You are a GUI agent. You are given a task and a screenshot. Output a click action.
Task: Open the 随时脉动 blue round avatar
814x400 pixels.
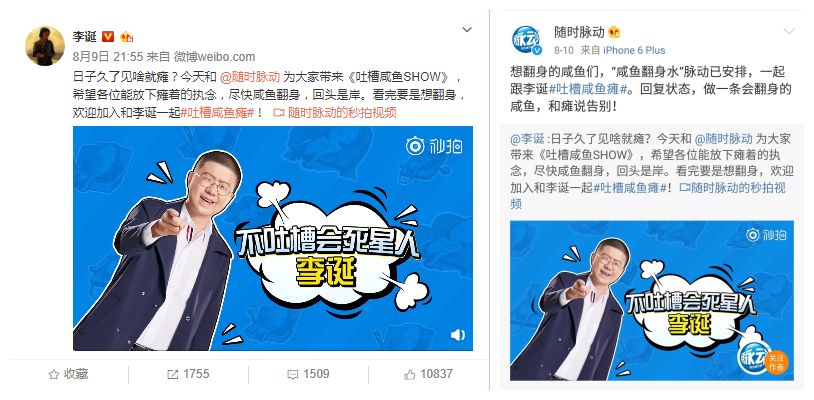click(x=526, y=39)
